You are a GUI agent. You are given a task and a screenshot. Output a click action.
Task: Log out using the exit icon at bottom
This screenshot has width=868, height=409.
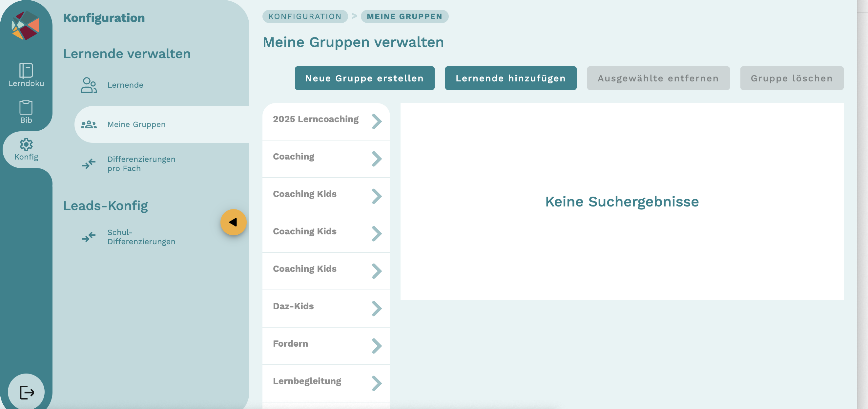(26, 392)
